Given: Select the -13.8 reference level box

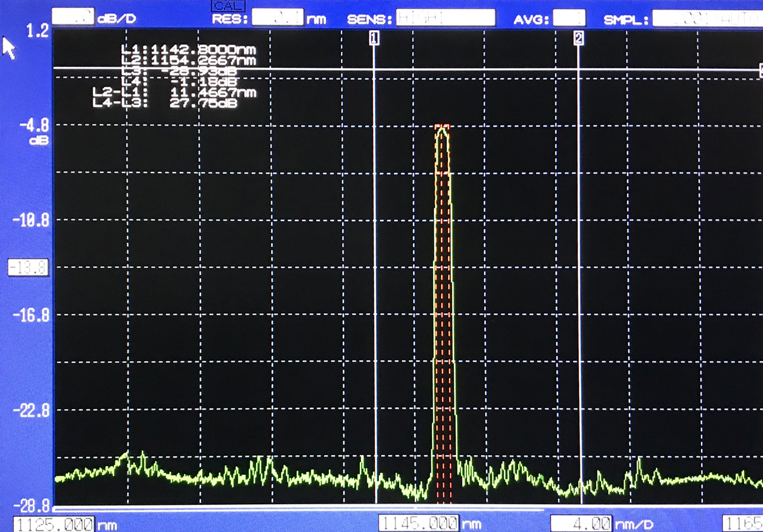Looking at the screenshot, I should pos(28,268).
